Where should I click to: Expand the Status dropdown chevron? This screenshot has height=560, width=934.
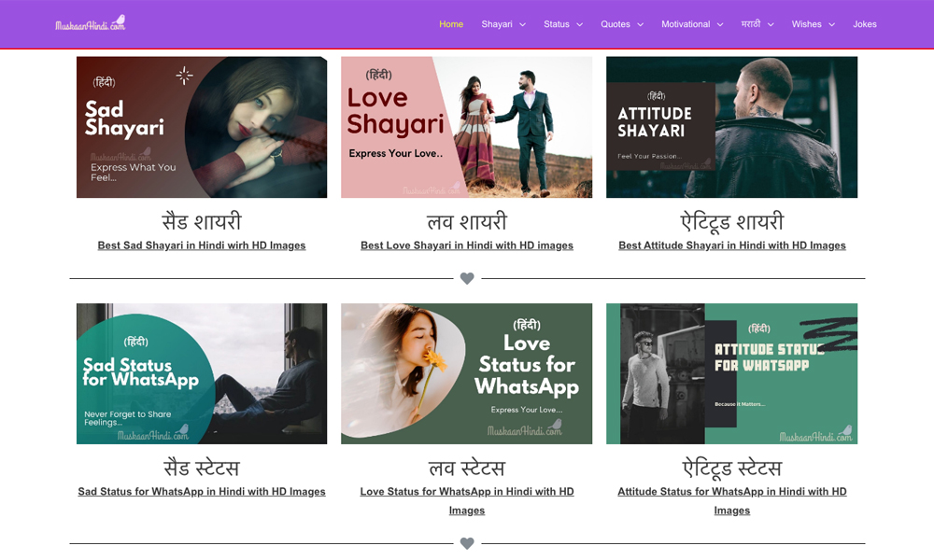click(580, 24)
